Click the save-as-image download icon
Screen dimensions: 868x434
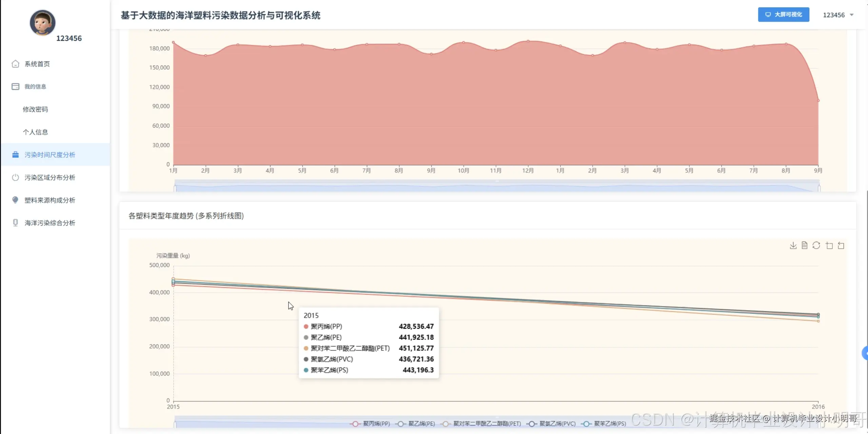793,245
